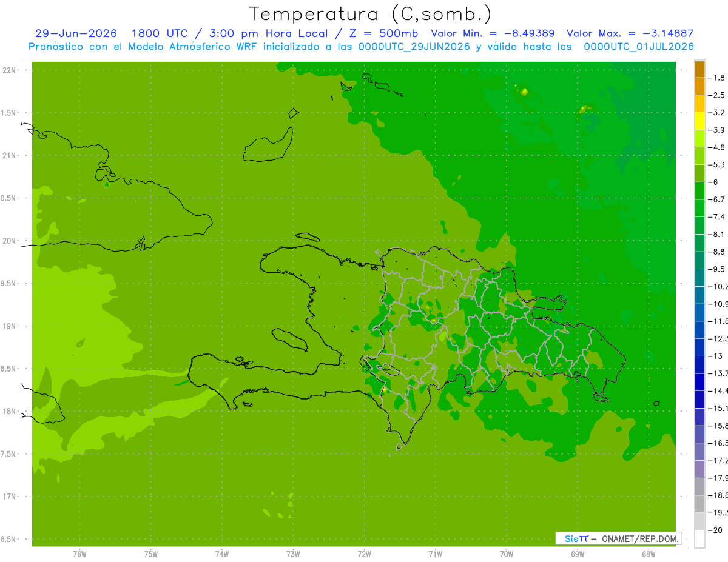
Task: Click the "-3.2" colorbar label
Action: click(718, 113)
